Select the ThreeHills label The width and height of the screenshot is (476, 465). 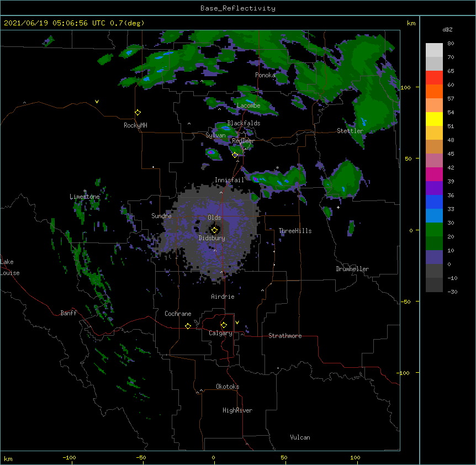(295, 231)
